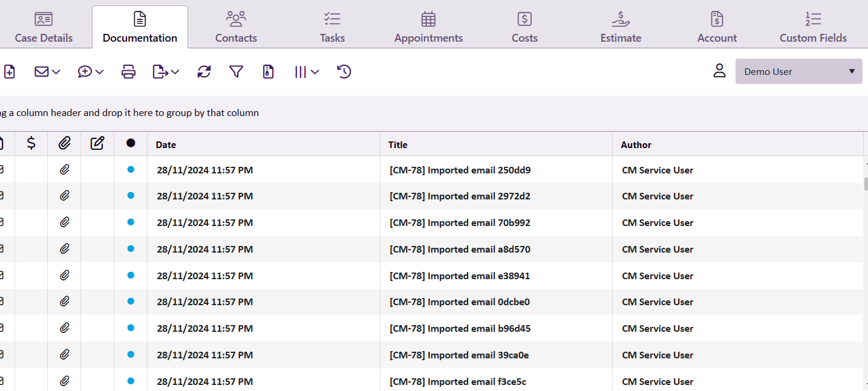
Task: Create a new document entry
Action: [9, 71]
